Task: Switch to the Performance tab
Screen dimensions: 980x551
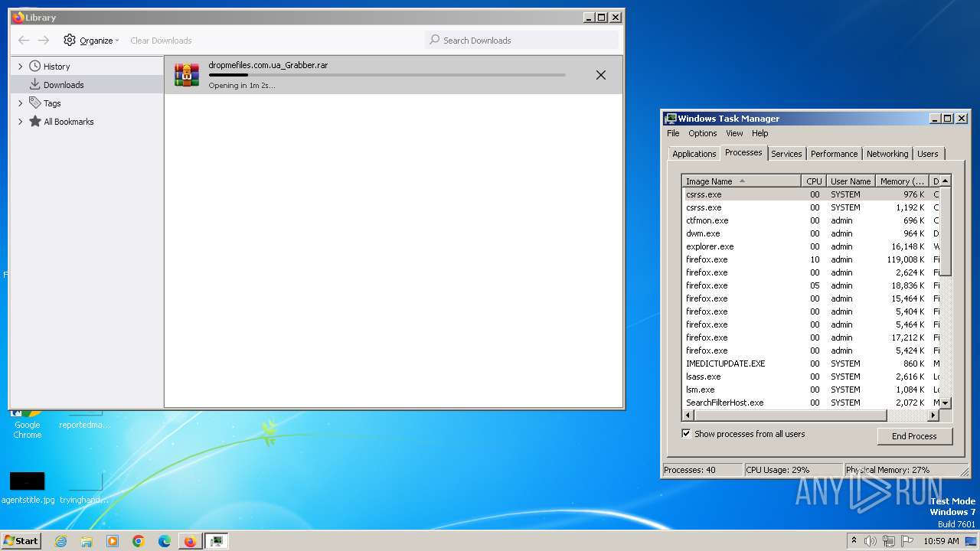Action: 834,154
